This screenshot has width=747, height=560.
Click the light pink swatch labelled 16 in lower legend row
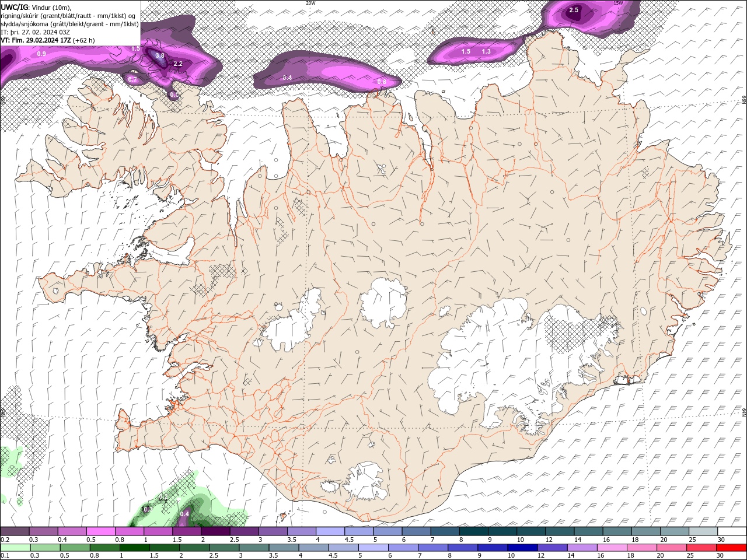612,548
